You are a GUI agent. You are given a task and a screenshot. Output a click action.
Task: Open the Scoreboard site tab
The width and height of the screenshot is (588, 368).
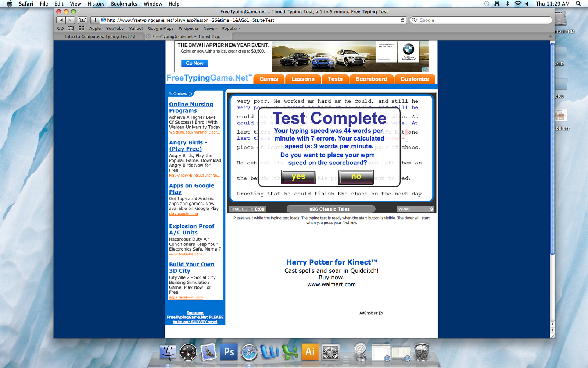tap(371, 79)
